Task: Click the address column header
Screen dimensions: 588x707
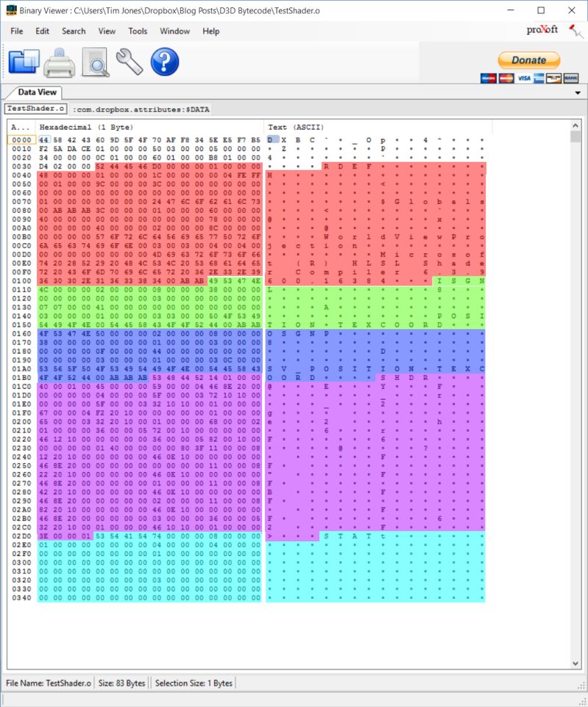Action: [21, 127]
